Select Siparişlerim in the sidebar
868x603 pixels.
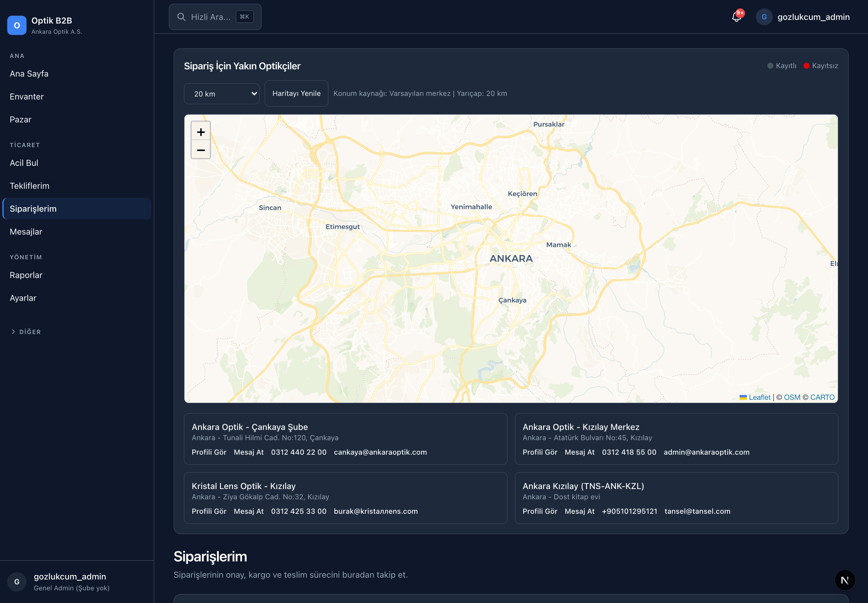click(77, 209)
